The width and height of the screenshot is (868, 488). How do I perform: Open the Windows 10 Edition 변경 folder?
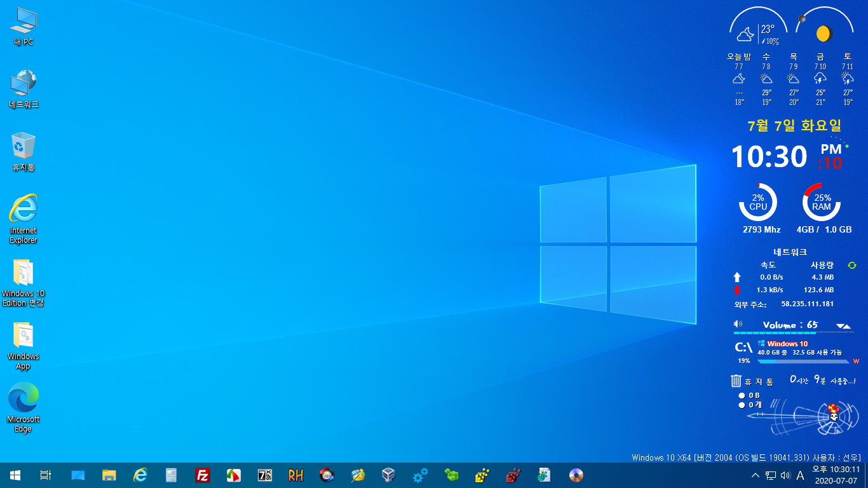tap(24, 281)
